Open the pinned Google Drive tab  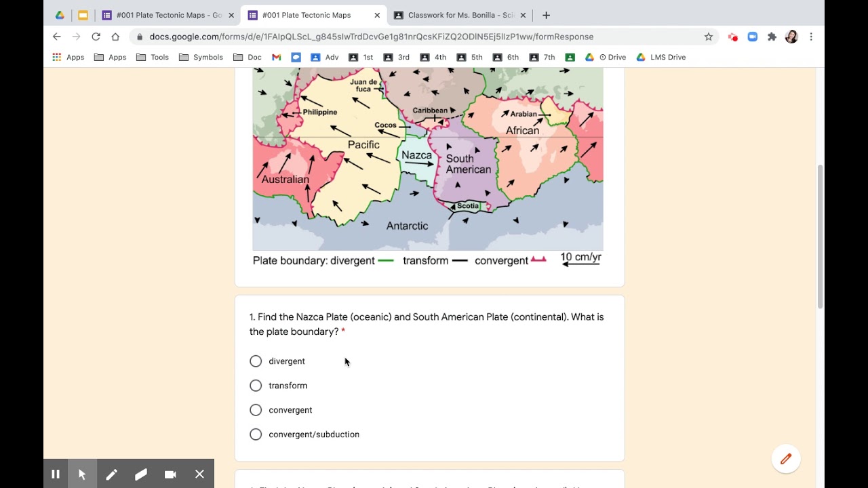coord(60,15)
